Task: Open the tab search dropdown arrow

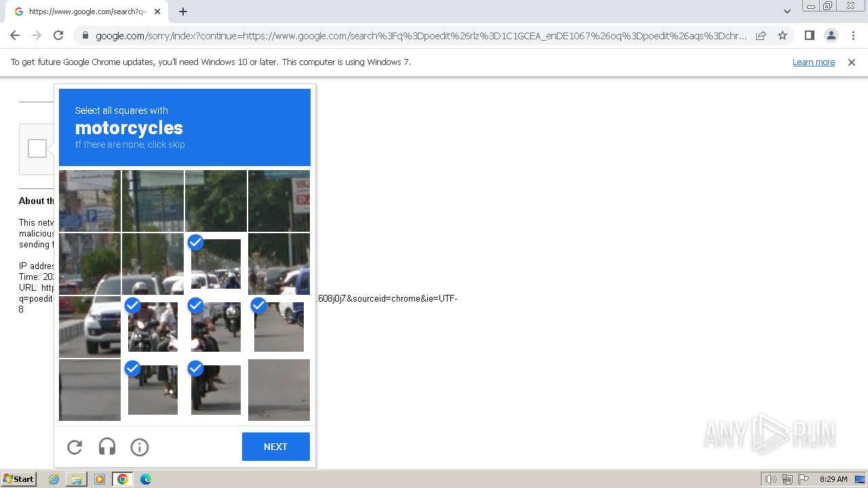Action: pyautogui.click(x=787, y=12)
